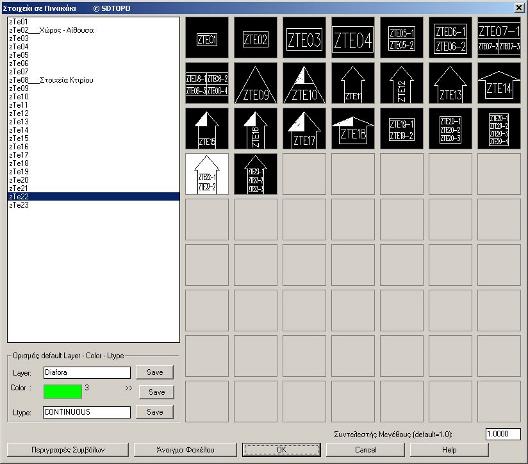Screen dimensions: 528x464
Task: Choose the ZTE23 three-row arrow symbol
Action: [256, 174]
